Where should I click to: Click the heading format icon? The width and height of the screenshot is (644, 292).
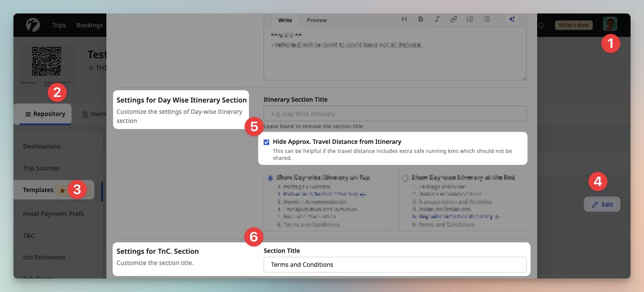(x=404, y=20)
